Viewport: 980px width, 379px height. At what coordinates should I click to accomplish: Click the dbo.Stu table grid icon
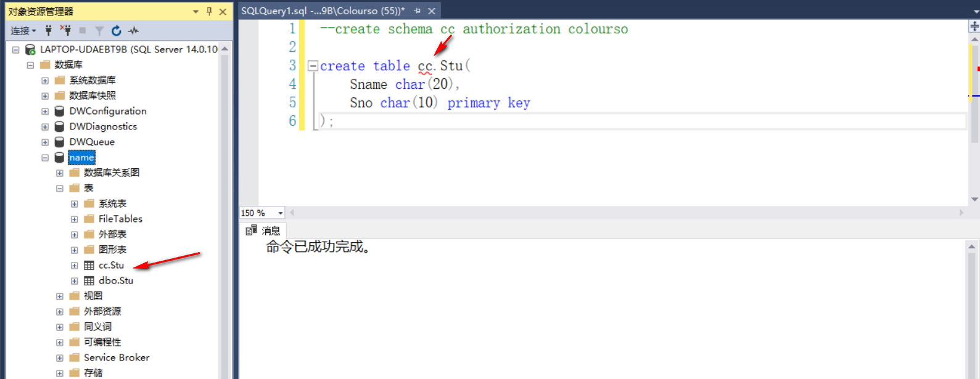click(89, 280)
